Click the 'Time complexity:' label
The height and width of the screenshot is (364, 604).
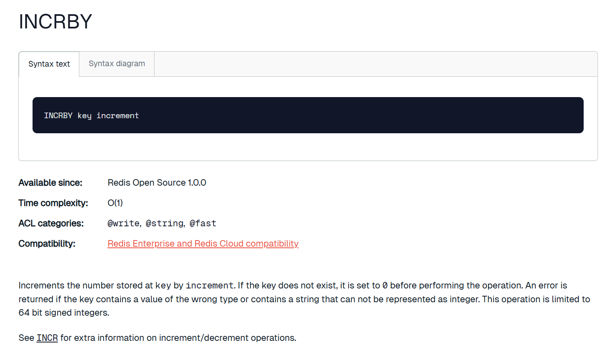click(x=53, y=203)
